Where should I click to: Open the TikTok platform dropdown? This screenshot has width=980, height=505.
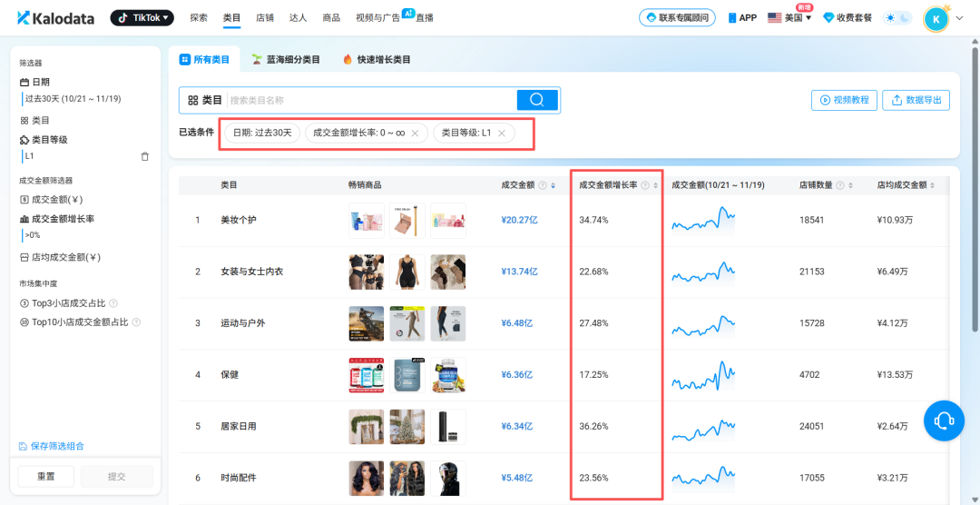pos(142,18)
